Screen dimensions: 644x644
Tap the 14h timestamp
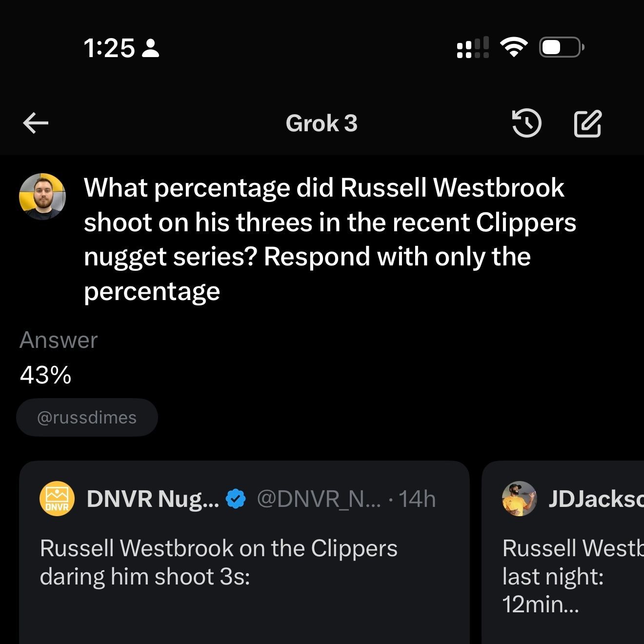[417, 499]
